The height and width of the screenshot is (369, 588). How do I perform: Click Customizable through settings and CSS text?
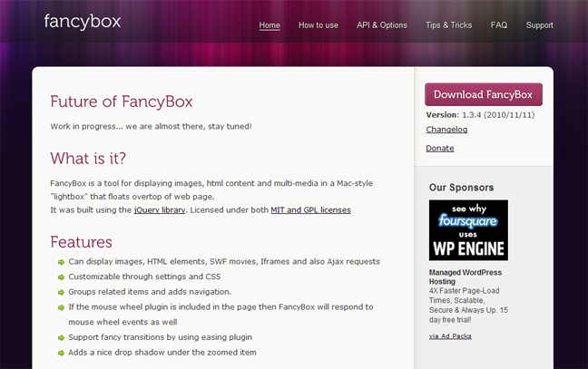[144, 277]
